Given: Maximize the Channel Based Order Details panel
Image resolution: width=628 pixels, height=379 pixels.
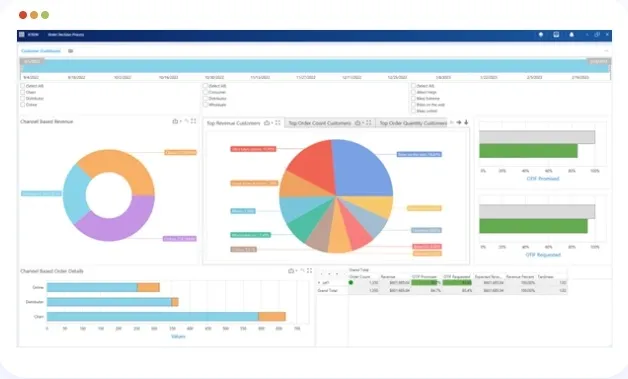Looking at the screenshot, I should 309,271.
